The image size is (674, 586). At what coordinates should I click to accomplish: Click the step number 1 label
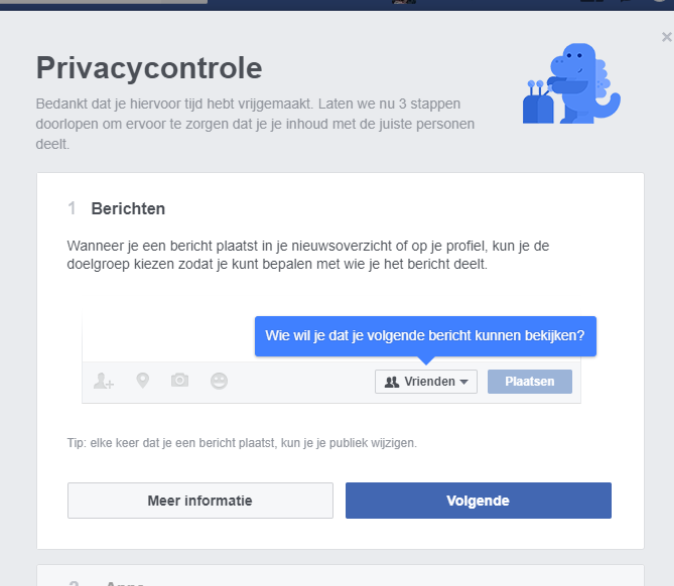point(72,209)
